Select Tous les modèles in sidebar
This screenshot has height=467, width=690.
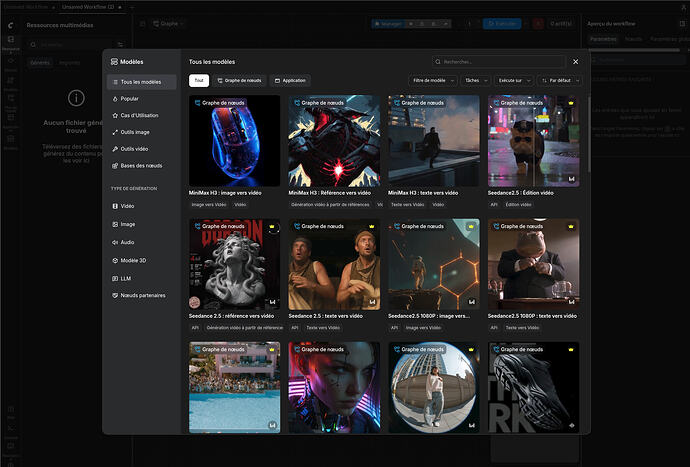[141, 82]
